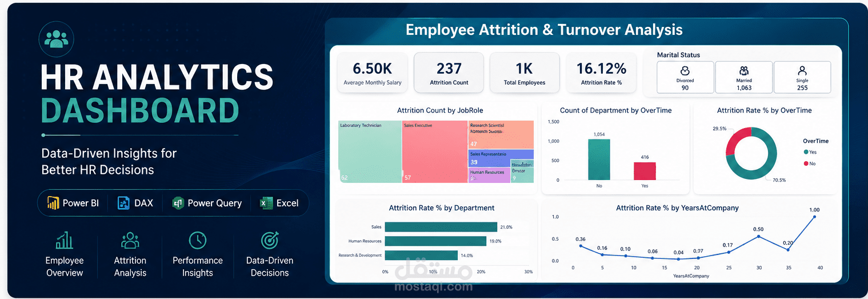Click the OverTime legend heading
This screenshot has height=299, width=868.
point(815,141)
